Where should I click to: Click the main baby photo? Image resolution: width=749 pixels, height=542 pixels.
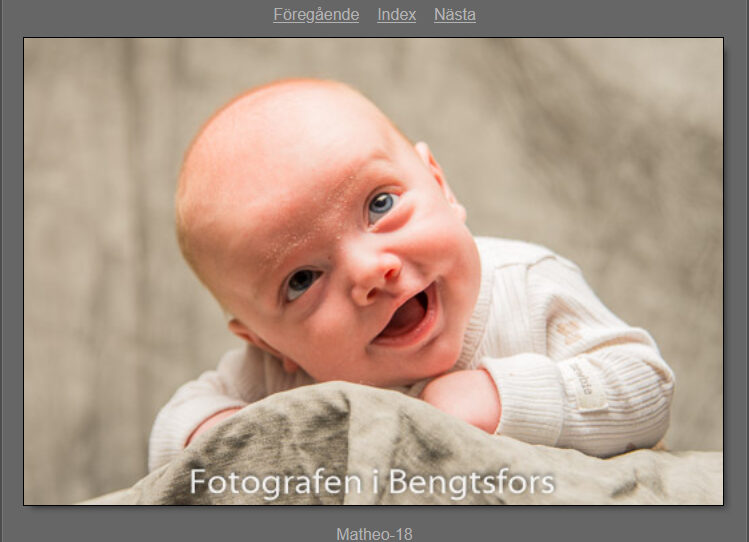pyautogui.click(x=373, y=271)
